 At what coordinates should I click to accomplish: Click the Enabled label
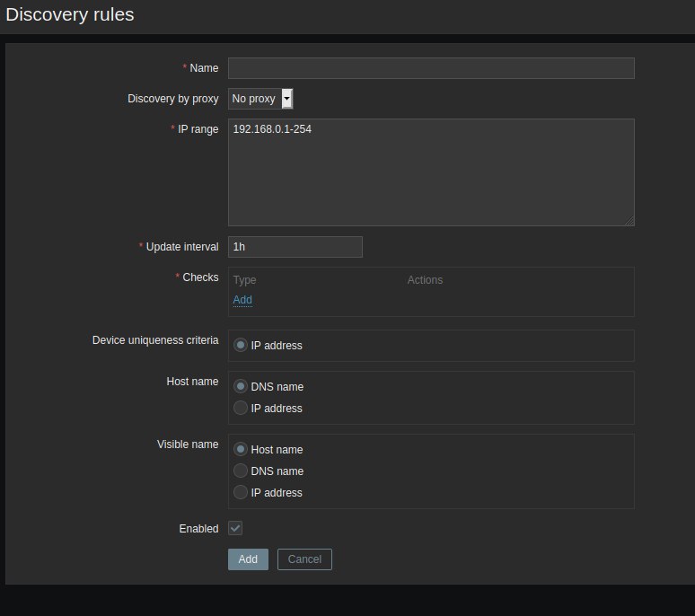coord(198,529)
